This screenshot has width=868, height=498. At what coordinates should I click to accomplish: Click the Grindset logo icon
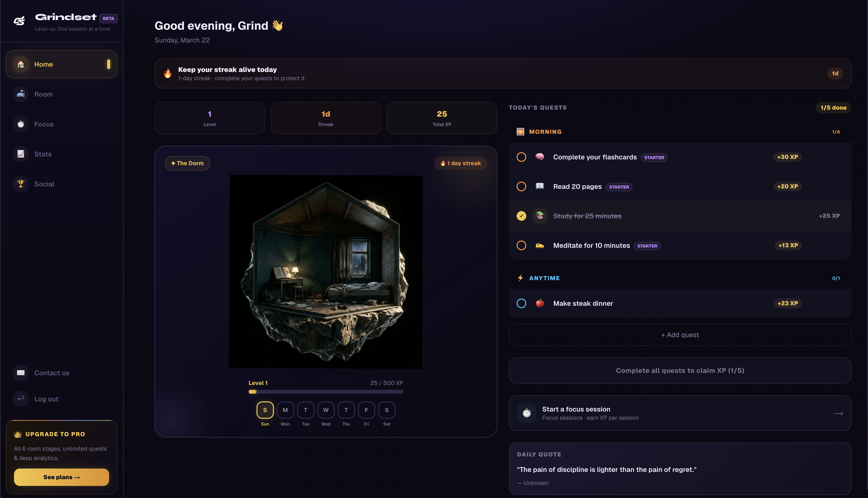(20, 21)
